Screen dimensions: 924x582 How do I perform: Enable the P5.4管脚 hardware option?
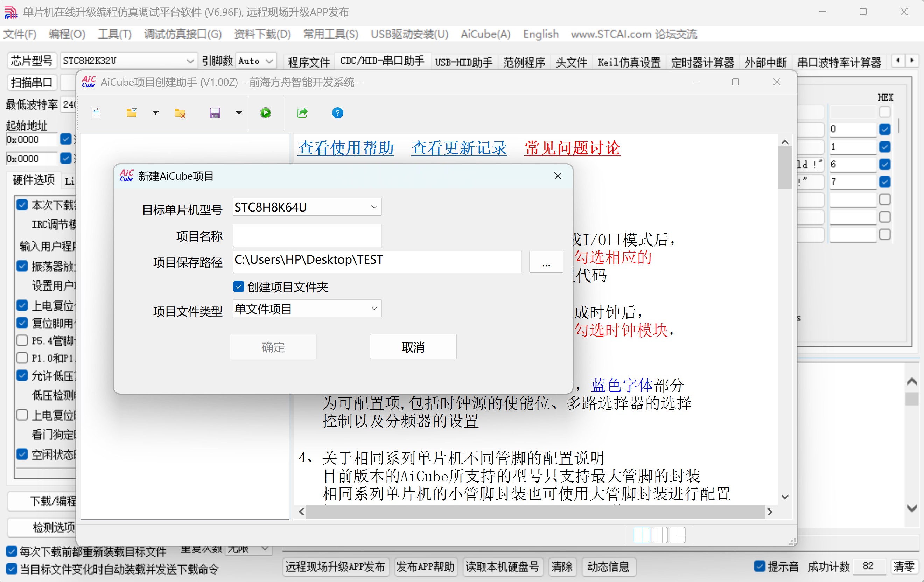[22, 340]
